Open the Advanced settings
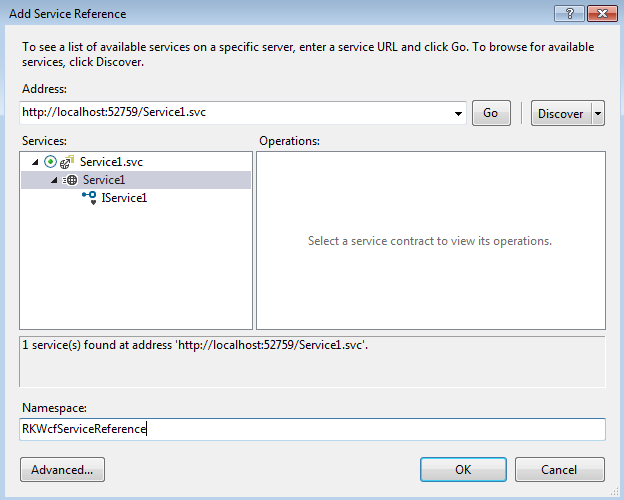 pyautogui.click(x=62, y=469)
